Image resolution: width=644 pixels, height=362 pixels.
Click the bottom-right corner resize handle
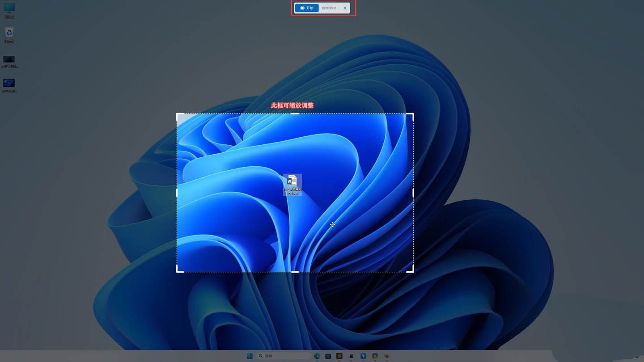412,270
